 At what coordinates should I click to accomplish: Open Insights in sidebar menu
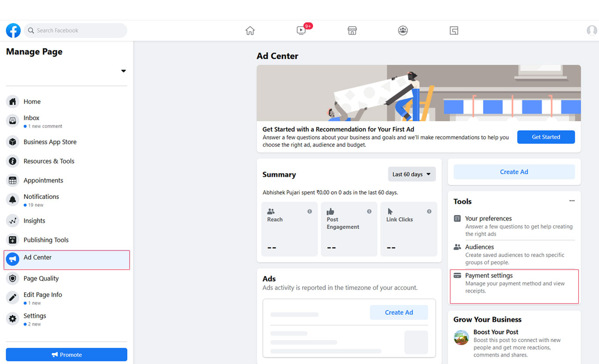click(34, 220)
